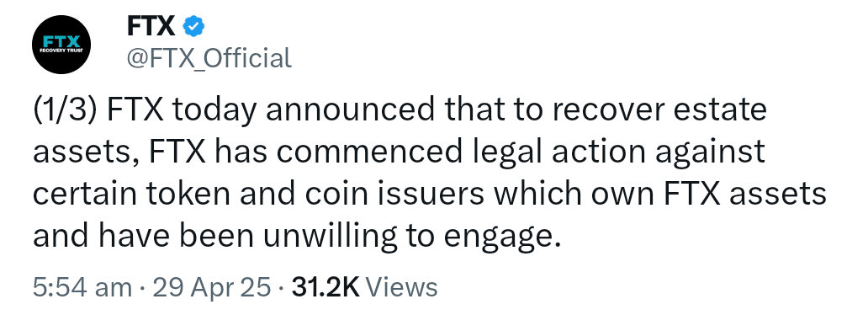Click the blue verified checkmark badge
Image resolution: width=868 pixels, height=315 pixels.
pyautogui.click(x=193, y=27)
